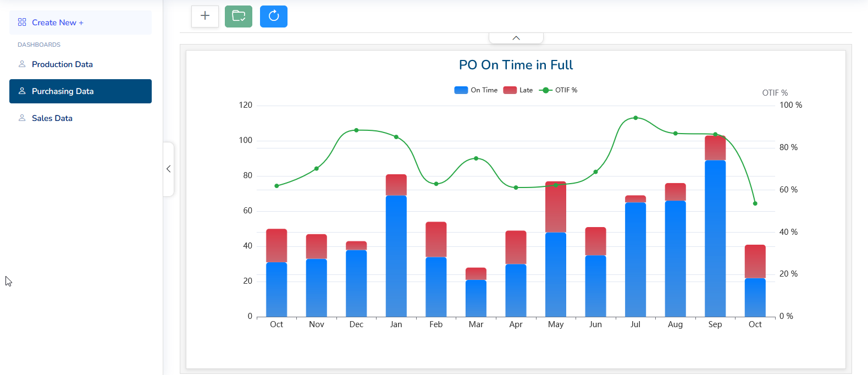Click the plus add widget button
Image resolution: width=868 pixels, height=375 pixels.
click(x=205, y=16)
